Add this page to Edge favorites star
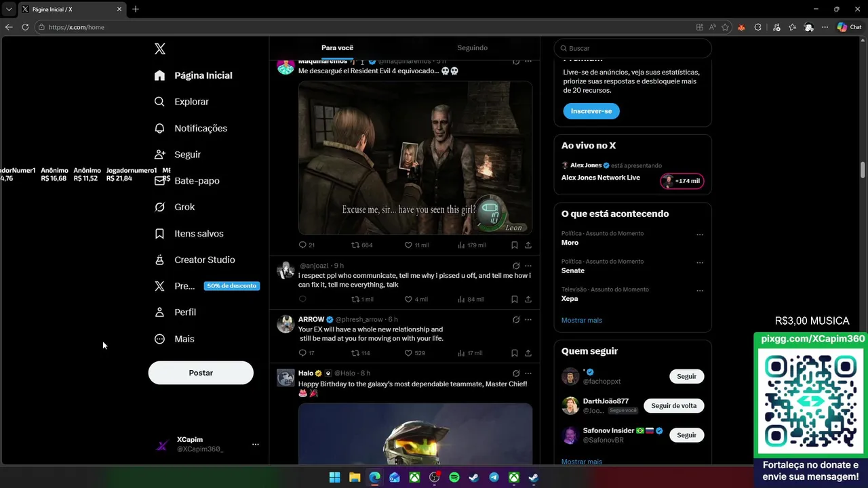 point(725,27)
